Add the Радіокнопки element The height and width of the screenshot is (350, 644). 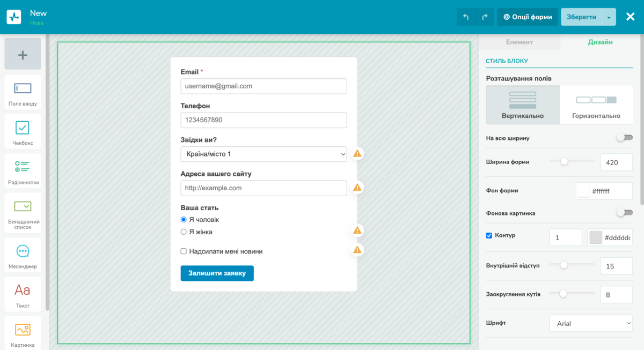pos(23,171)
